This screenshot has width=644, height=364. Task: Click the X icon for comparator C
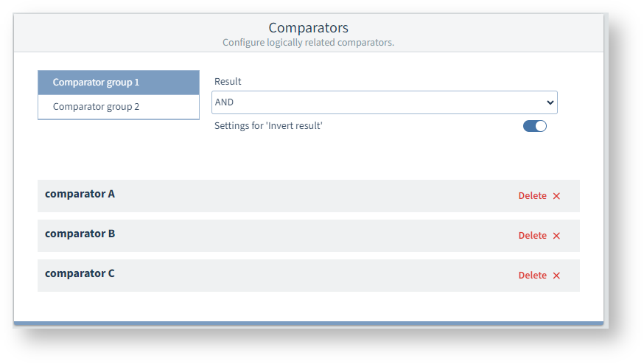point(556,276)
